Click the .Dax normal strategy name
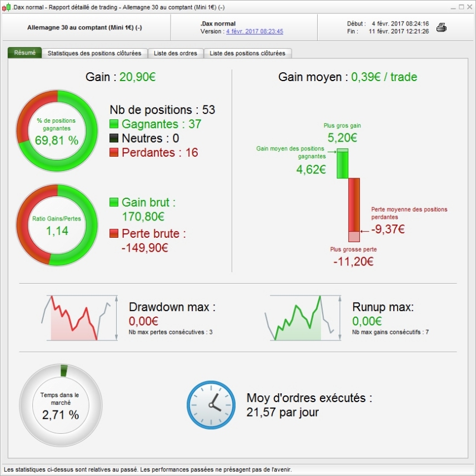 coord(218,24)
